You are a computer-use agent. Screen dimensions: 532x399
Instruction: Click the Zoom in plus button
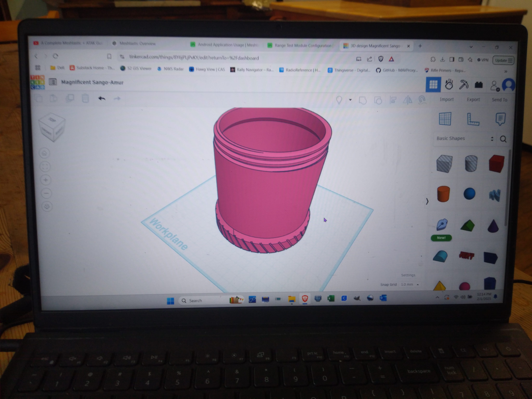coord(46,180)
